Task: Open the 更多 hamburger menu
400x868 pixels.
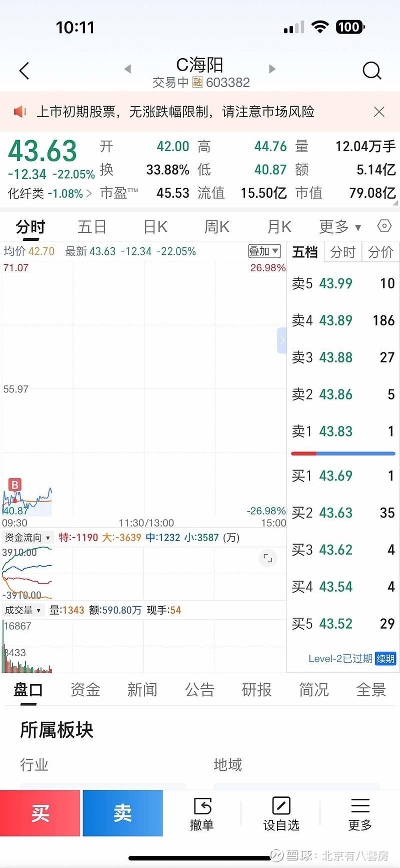Action: pyautogui.click(x=360, y=813)
